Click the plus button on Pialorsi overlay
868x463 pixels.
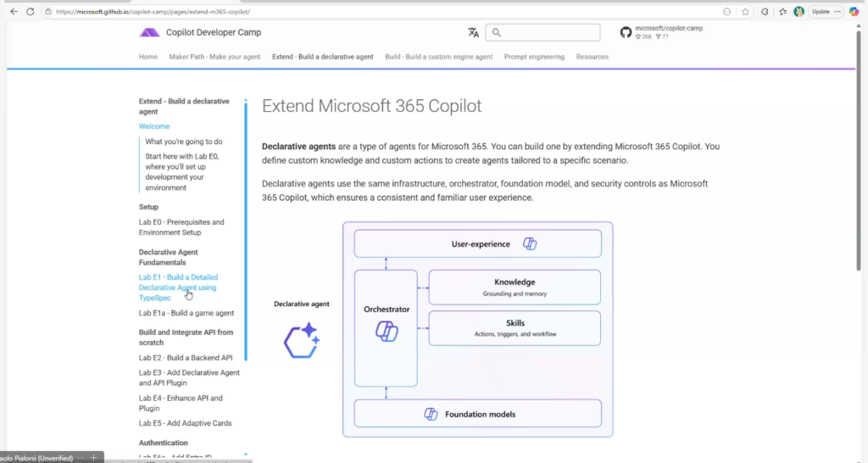coord(93,457)
